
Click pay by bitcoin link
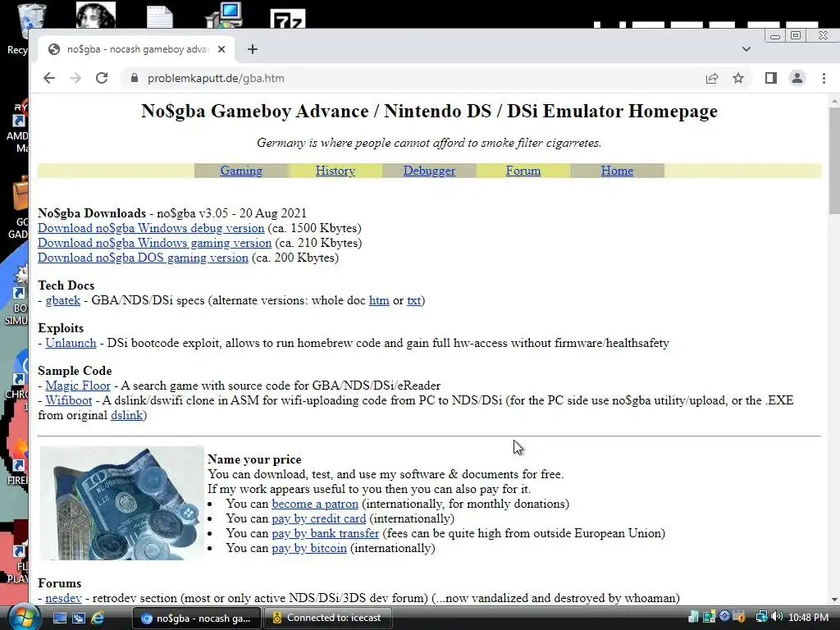[309, 548]
